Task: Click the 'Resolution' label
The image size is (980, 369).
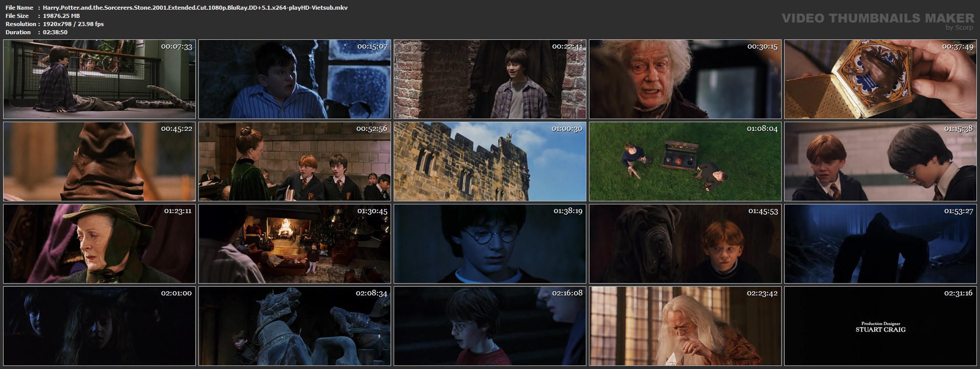Action: 21,24
